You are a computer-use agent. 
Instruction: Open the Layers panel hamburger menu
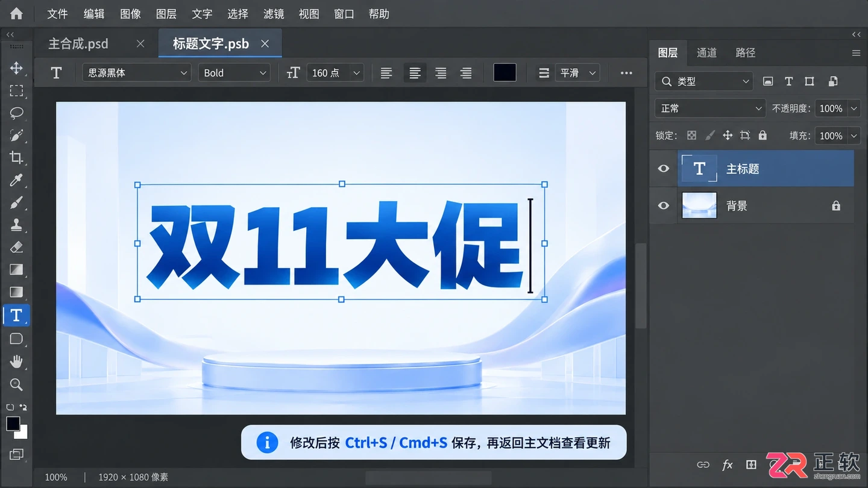click(x=856, y=53)
